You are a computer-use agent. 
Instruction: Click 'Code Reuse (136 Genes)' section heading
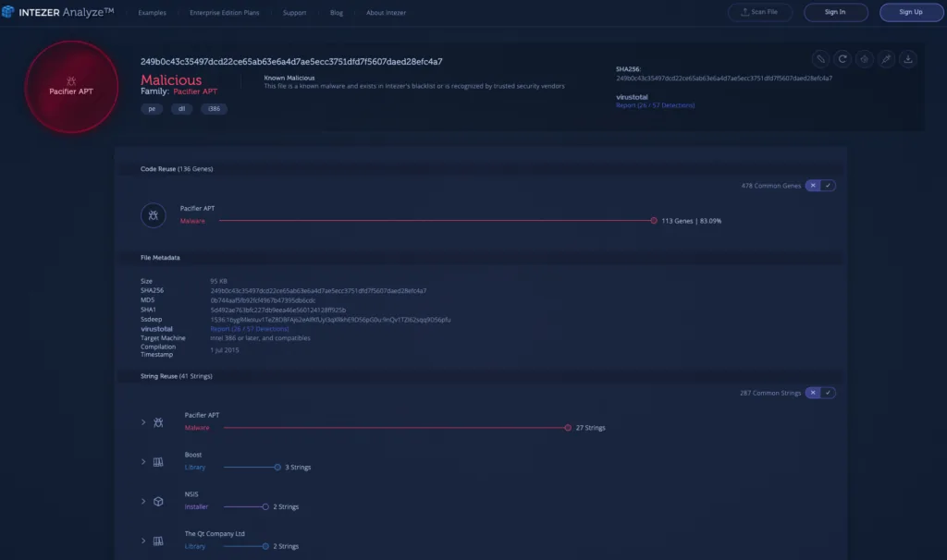[x=177, y=169]
